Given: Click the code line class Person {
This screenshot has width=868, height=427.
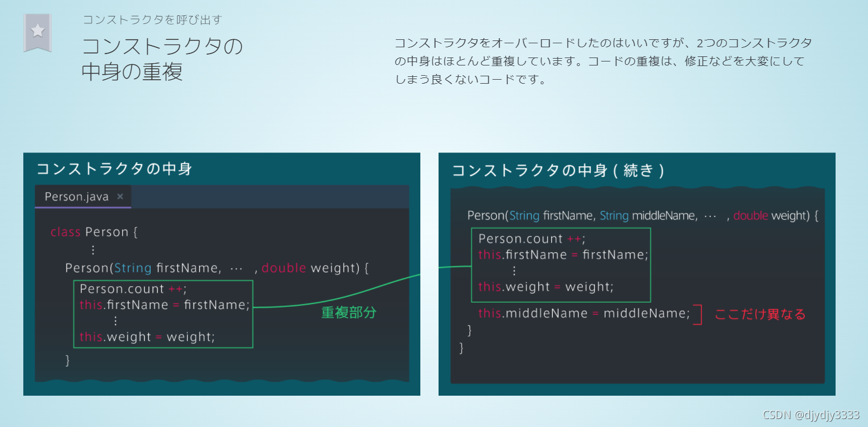Looking at the screenshot, I should pyautogui.click(x=94, y=232).
